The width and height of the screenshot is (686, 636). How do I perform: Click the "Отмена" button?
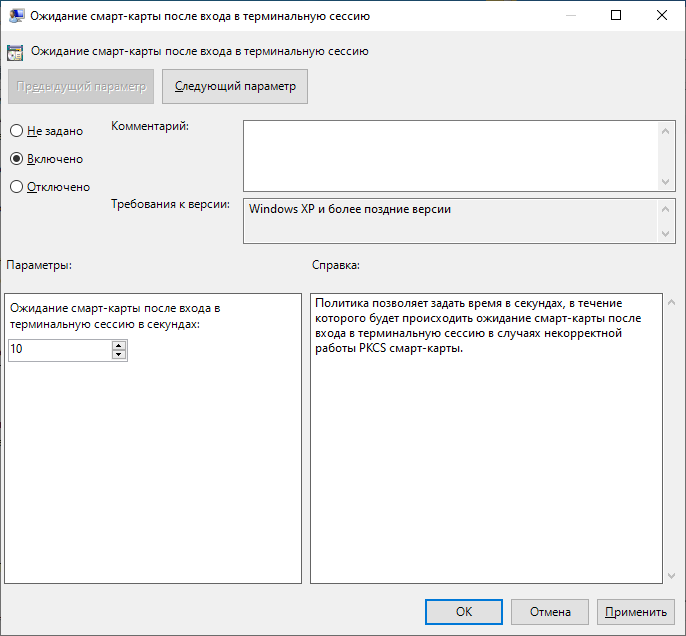click(x=550, y=612)
